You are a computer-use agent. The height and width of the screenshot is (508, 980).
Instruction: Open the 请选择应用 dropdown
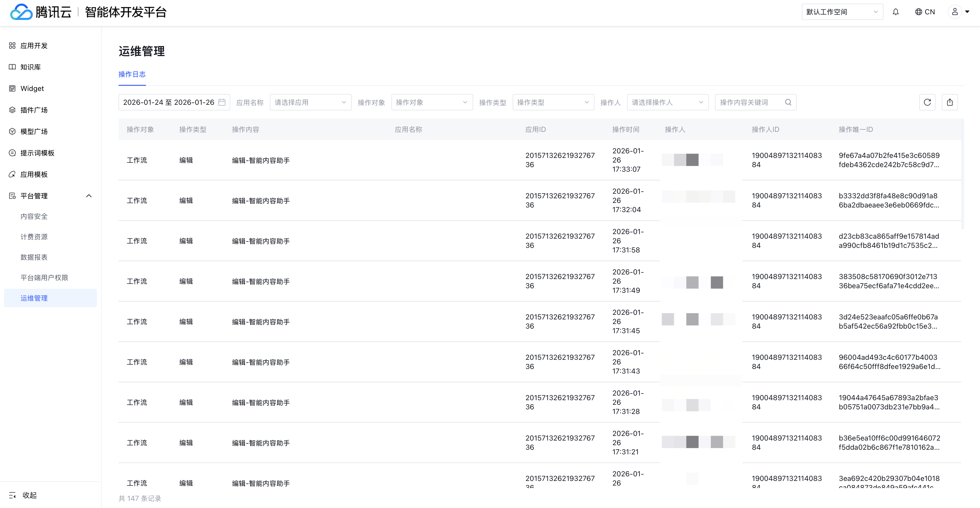pos(310,102)
